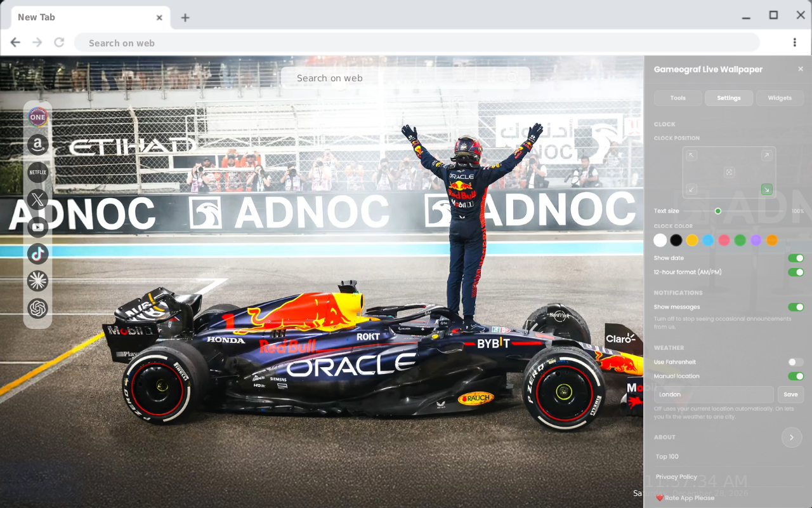Save the manual weather location
The width and height of the screenshot is (812, 508).
pyautogui.click(x=790, y=394)
